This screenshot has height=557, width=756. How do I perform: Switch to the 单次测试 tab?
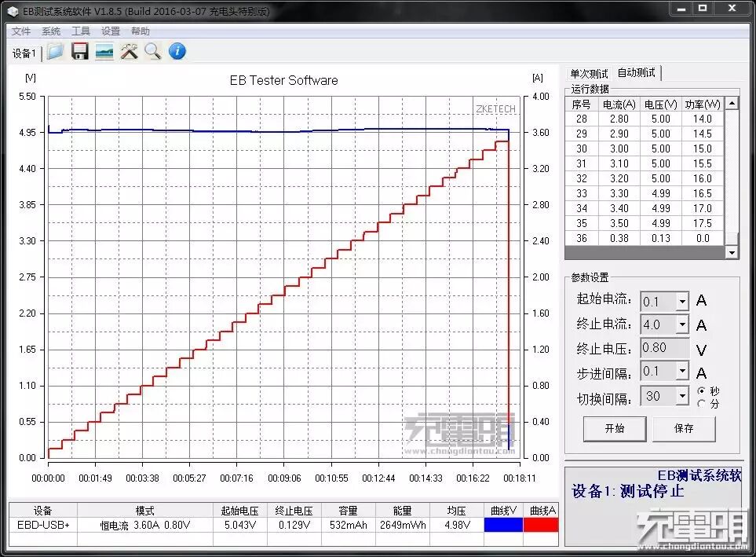tap(589, 74)
